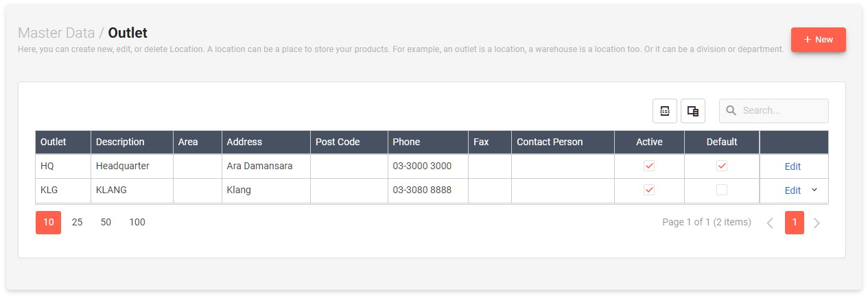Edit the KLG outlet row
The height and width of the screenshot is (298, 868).
[x=793, y=190]
